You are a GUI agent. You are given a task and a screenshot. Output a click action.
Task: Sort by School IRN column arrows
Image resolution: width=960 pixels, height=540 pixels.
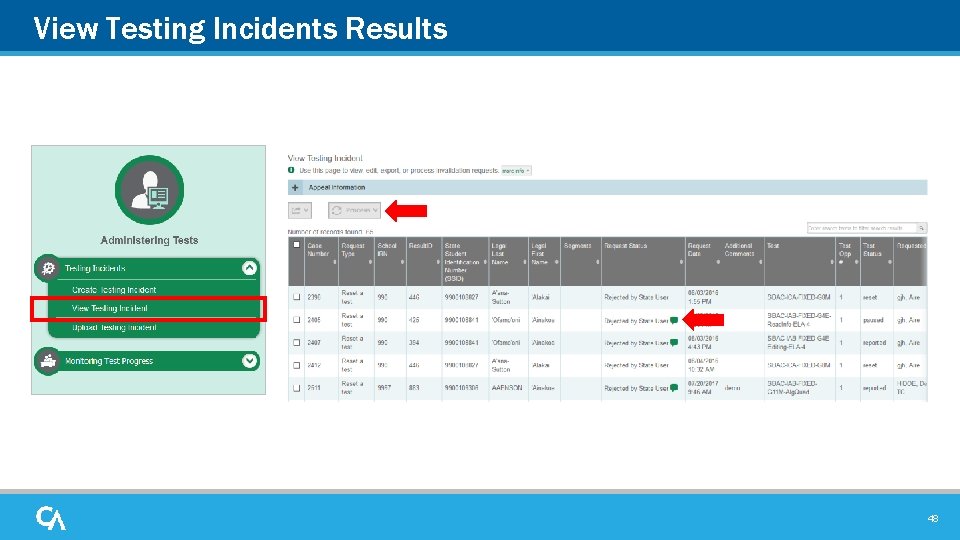tap(402, 262)
